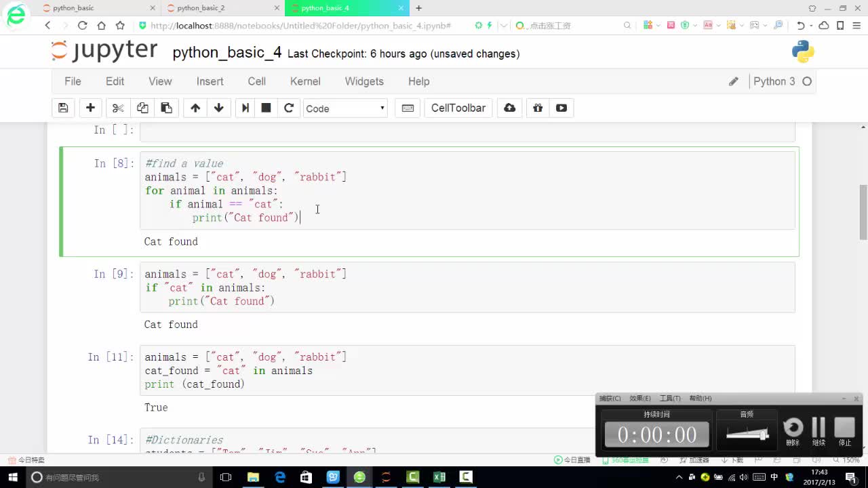Click the cloud sync icon in browser bar
This screenshot has width=868, height=488.
point(824,25)
